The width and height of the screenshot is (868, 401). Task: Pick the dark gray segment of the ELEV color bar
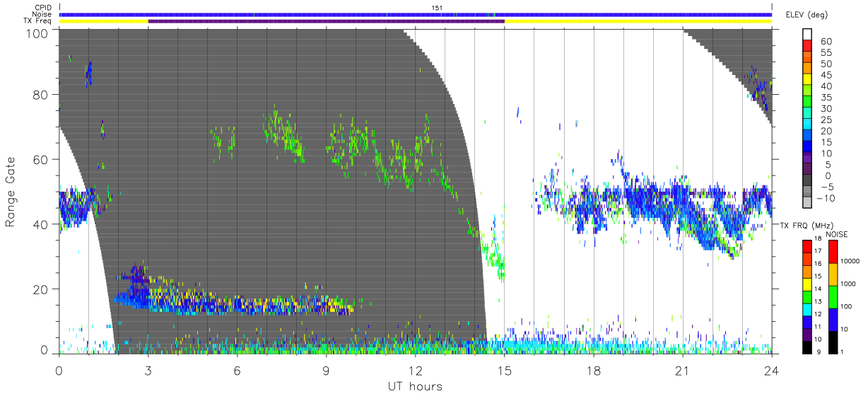pos(807,180)
